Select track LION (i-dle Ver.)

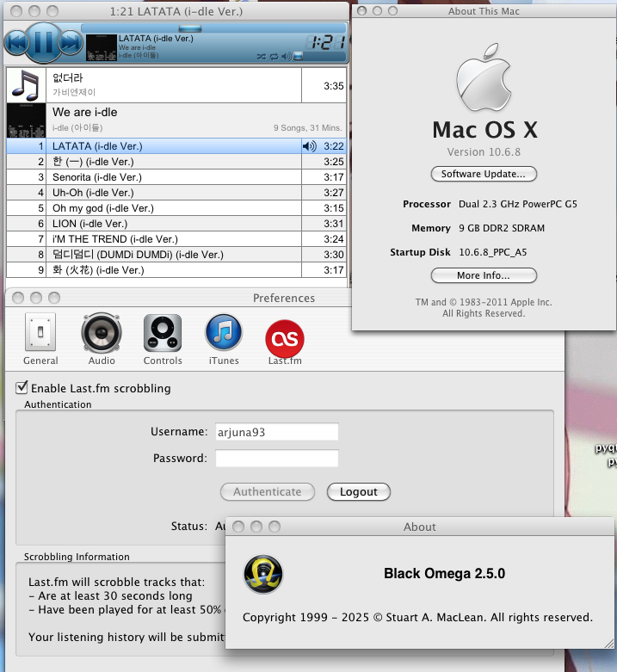point(176,224)
